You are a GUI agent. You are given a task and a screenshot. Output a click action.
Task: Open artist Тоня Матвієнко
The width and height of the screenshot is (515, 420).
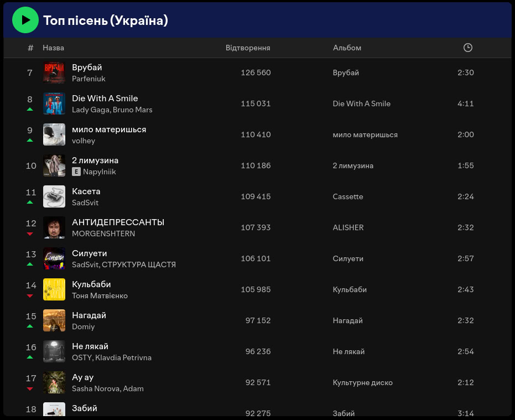pos(100,296)
